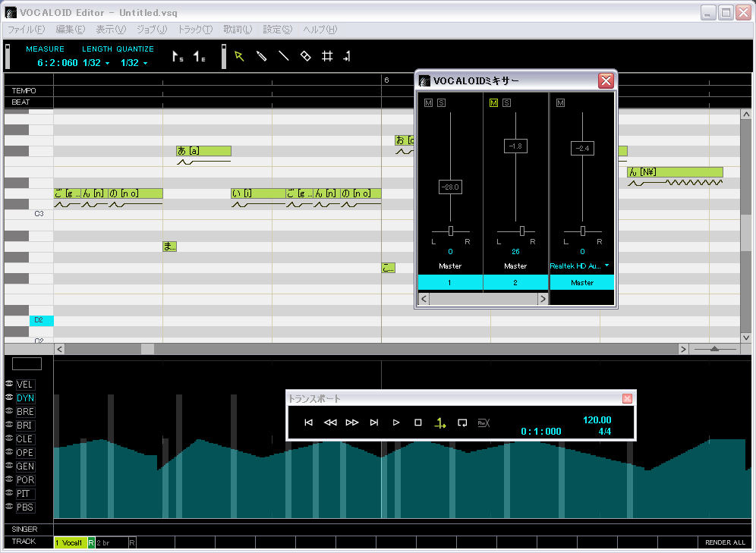This screenshot has width=756, height=553.
Task: Mute mixer channel 1
Action: coord(429,102)
